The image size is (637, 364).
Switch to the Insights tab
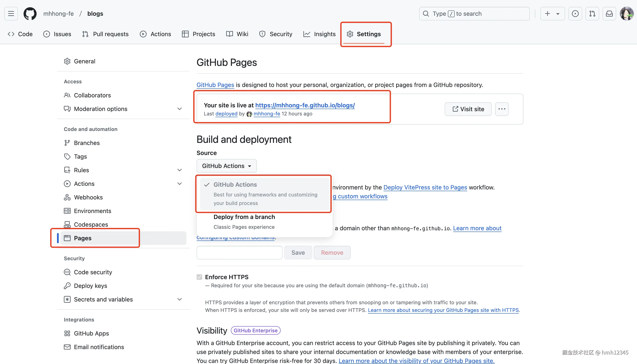click(x=319, y=34)
